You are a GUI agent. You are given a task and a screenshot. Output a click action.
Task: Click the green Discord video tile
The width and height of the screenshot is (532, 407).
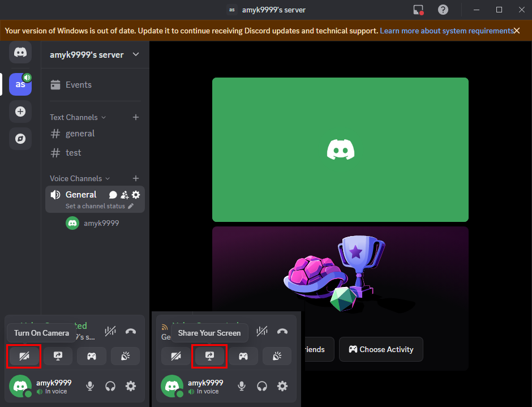[x=340, y=149]
